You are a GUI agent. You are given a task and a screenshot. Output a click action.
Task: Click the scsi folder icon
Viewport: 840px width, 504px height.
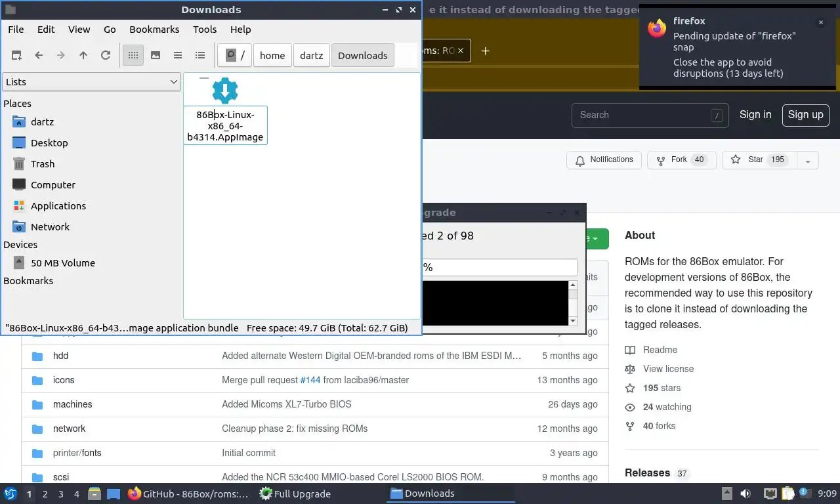coord(37,477)
